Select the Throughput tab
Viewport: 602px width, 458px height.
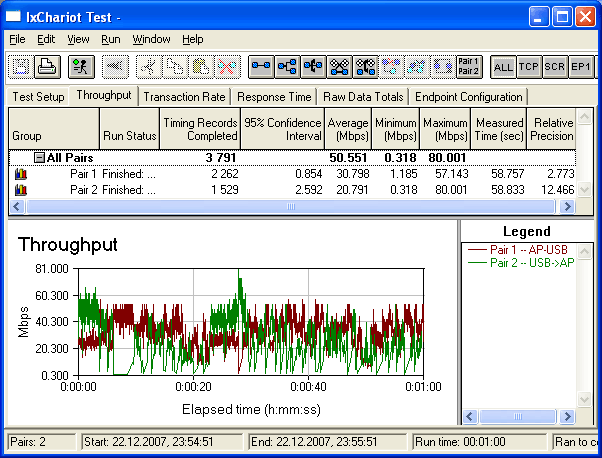pyautogui.click(x=104, y=95)
